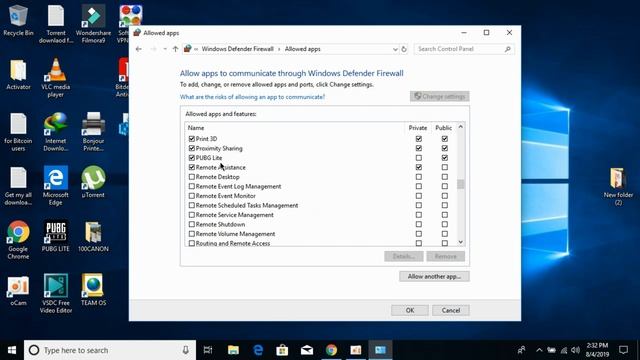The height and width of the screenshot is (360, 640).
Task: Open New folder (2) on desktop
Action: tap(618, 186)
